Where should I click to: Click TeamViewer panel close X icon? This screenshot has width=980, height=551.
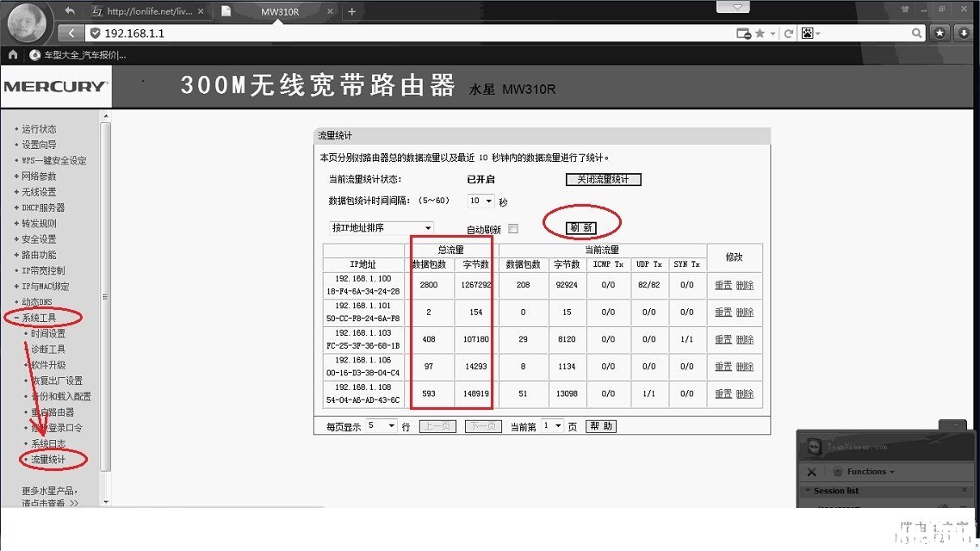point(811,472)
